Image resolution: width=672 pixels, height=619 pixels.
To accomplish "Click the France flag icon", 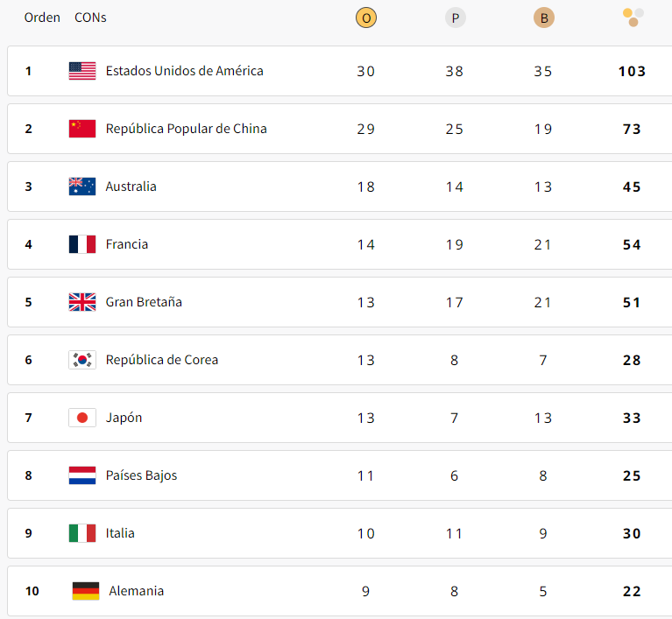I will 82,244.
